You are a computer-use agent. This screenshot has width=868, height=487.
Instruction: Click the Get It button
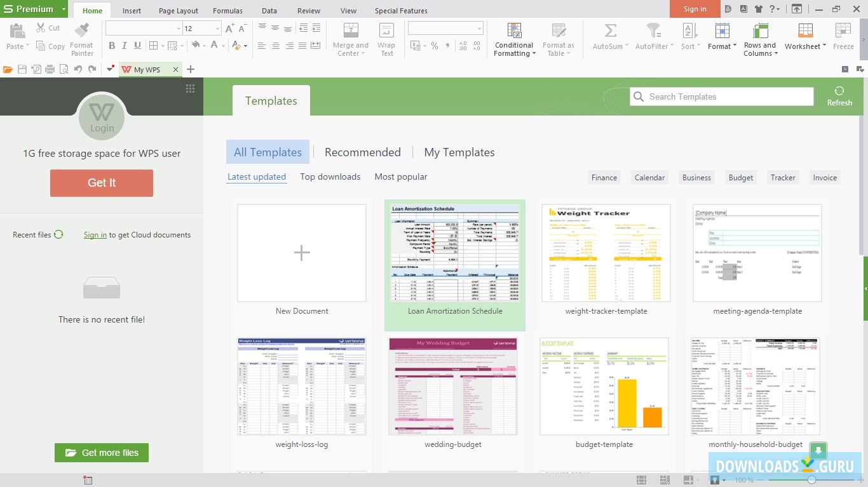coord(101,183)
